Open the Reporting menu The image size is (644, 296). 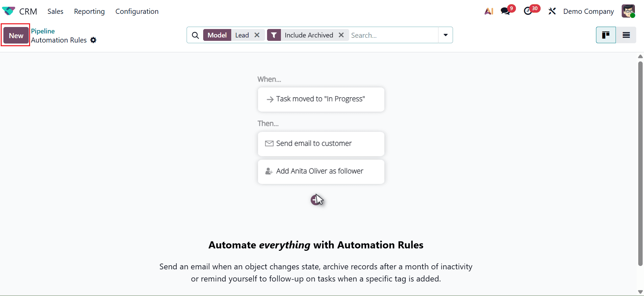click(89, 11)
